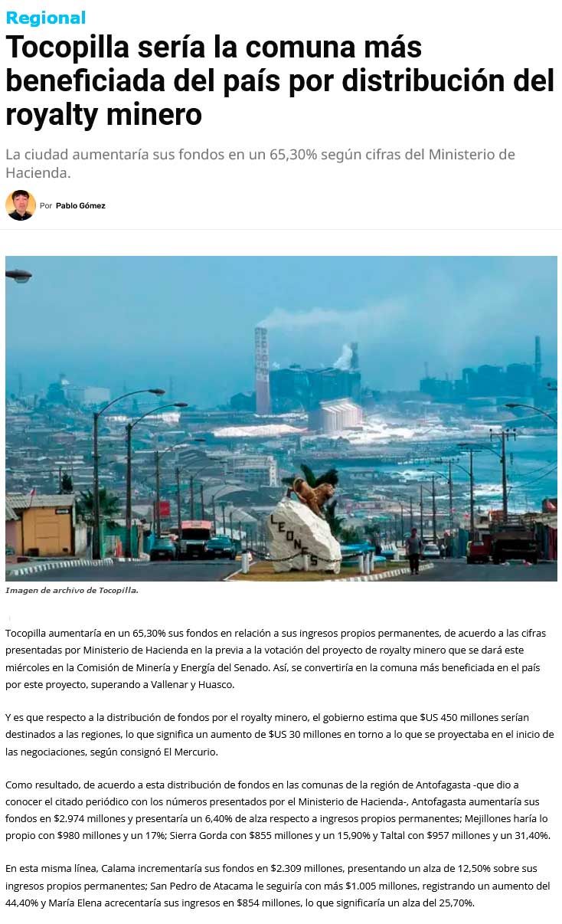Click the paragraph starting 'Como resultado'
Screen dimensions: 562x924
click(278, 810)
